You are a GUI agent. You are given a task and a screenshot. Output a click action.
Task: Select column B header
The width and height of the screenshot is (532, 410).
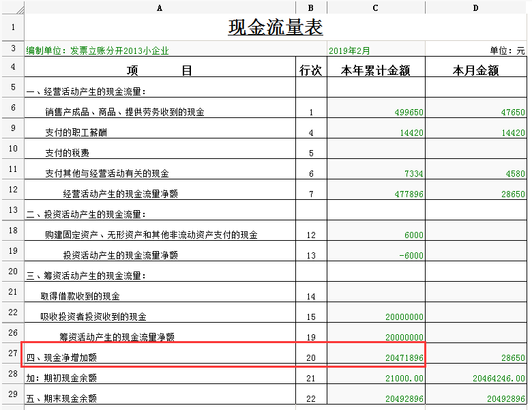point(310,8)
